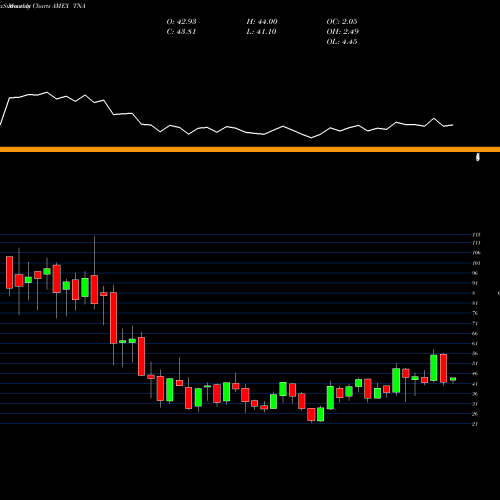Screen dimensions: 500x500
Task: Click the 26 price axis label
Action: pos(475,414)
